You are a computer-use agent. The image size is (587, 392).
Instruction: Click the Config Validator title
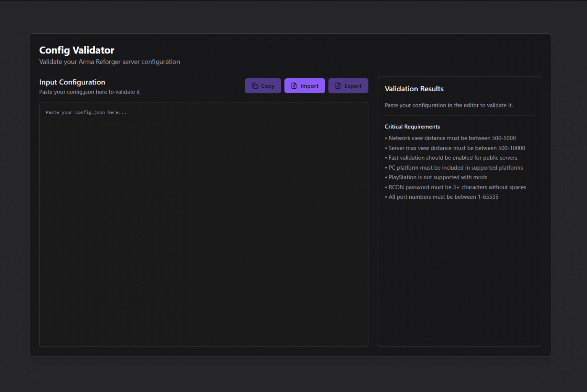[76, 50]
